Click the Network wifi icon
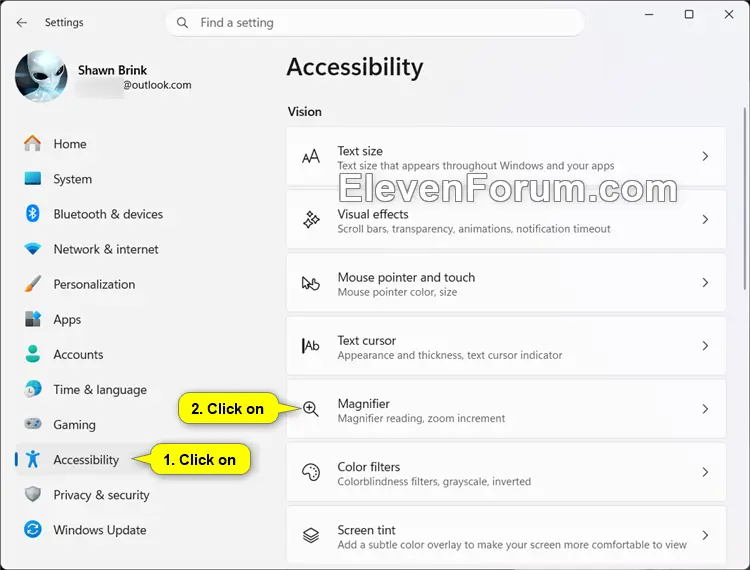The image size is (750, 570). click(x=33, y=249)
